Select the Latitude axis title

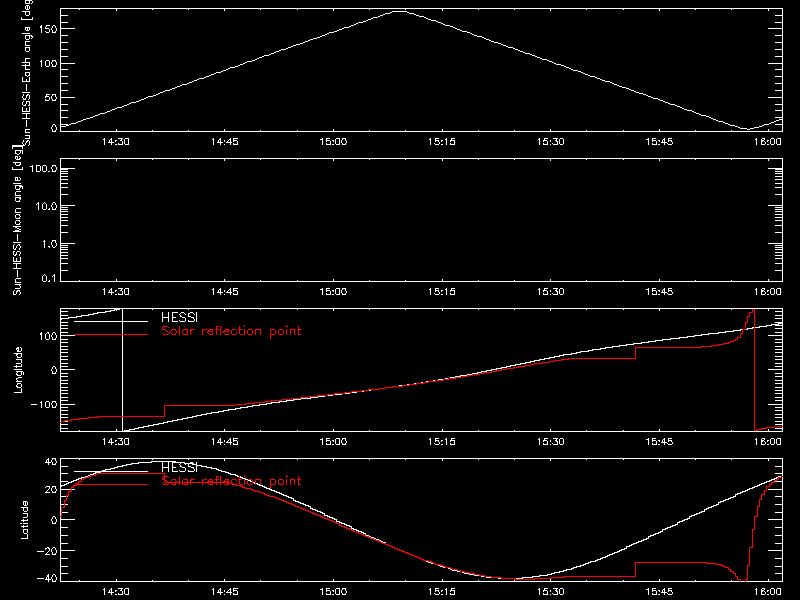[24, 520]
